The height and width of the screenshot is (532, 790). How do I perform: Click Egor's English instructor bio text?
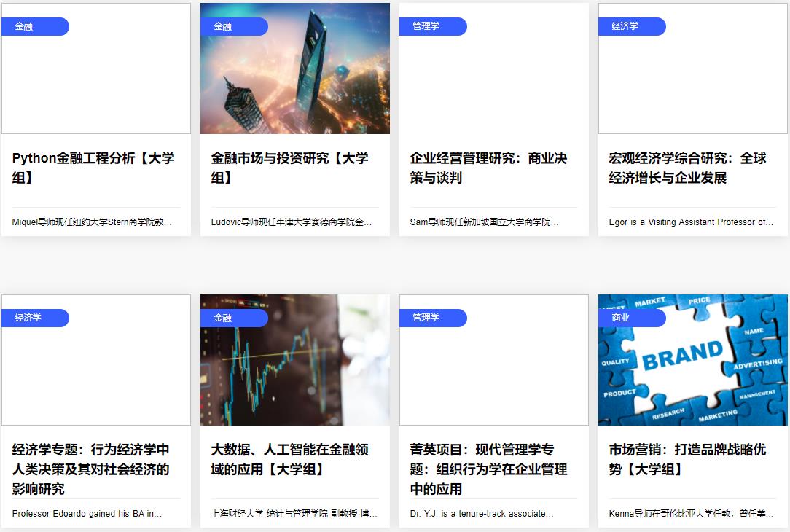pyautogui.click(x=691, y=222)
